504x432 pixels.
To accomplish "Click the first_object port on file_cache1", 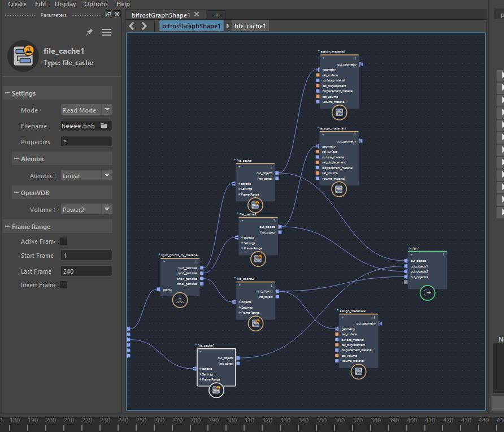I will tap(238, 363).
